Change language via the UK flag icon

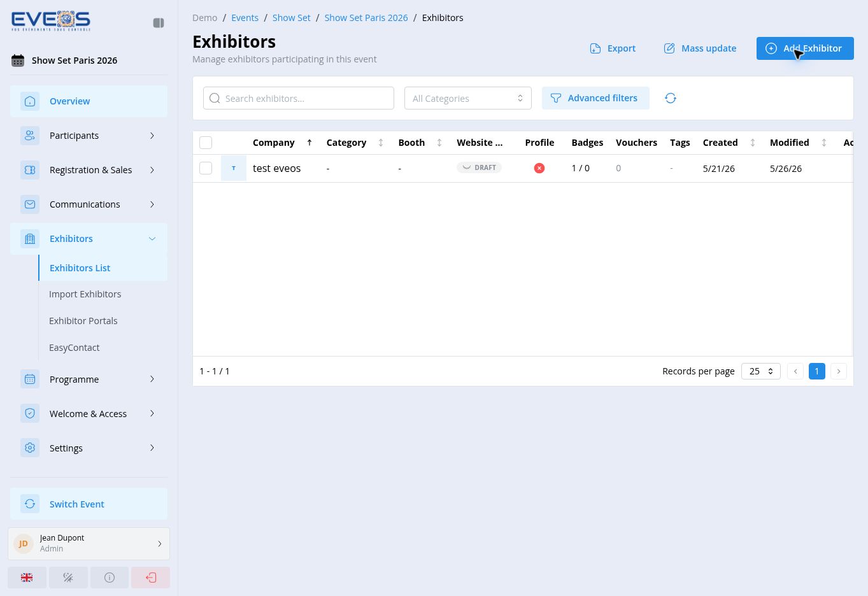point(27,578)
